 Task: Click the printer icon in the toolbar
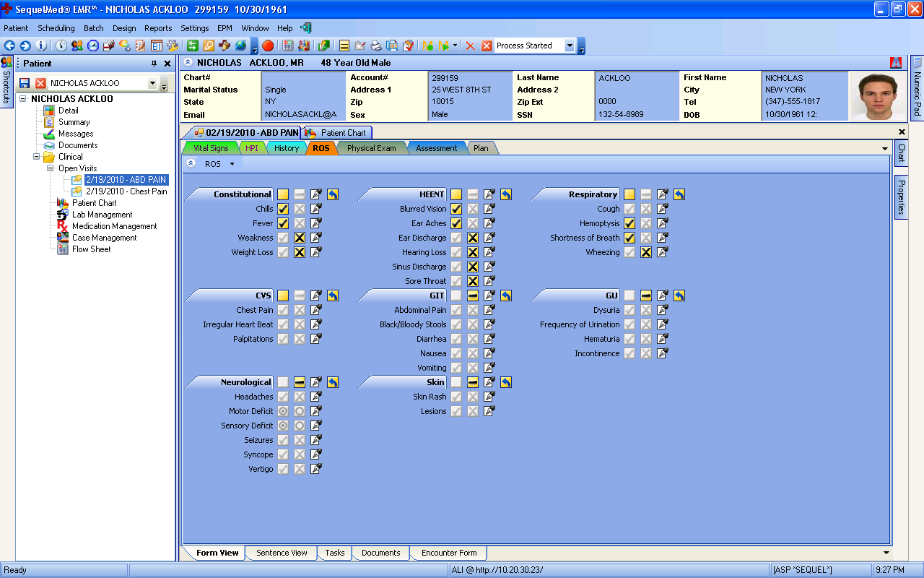point(376,46)
